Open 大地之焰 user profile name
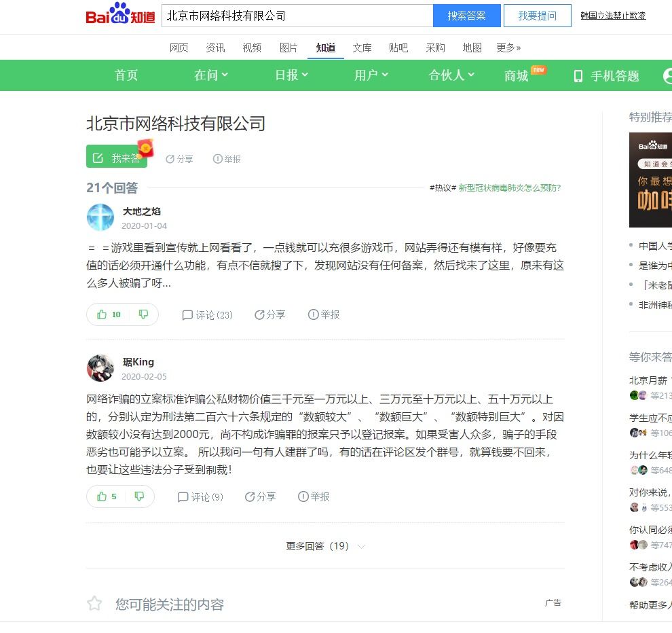This screenshot has width=672, height=633. tap(142, 211)
